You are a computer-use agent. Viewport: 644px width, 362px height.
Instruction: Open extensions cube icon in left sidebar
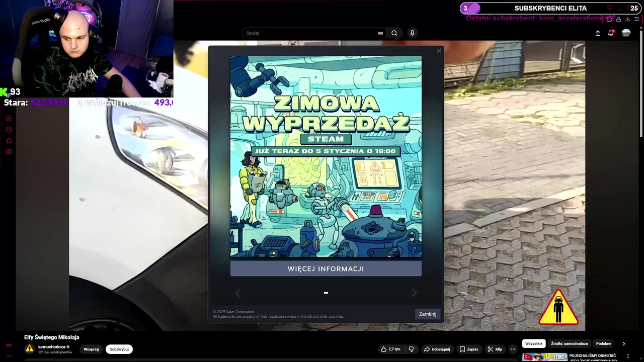click(x=9, y=141)
